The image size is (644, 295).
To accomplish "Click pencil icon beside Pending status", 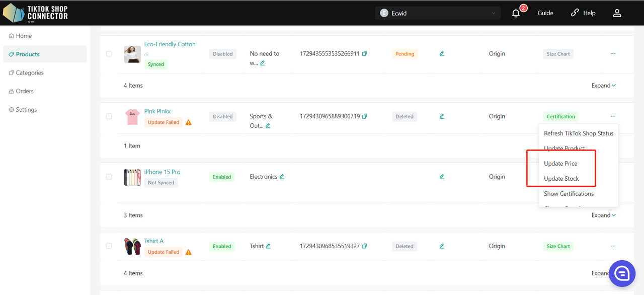I will (x=442, y=53).
